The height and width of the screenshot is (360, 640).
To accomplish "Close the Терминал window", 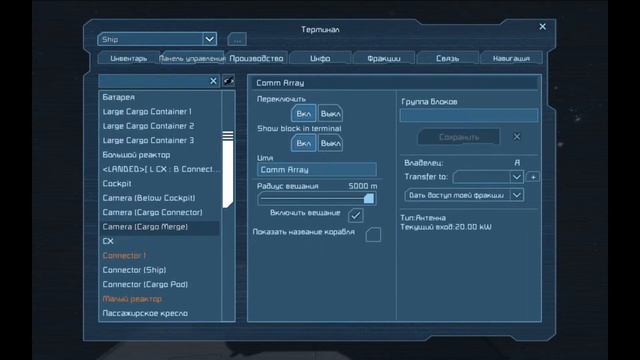I will (542, 27).
